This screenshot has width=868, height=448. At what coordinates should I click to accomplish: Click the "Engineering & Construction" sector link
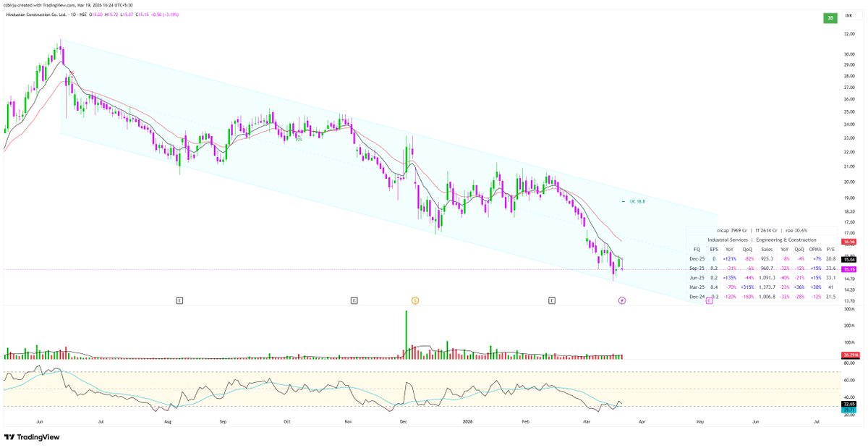click(786, 240)
